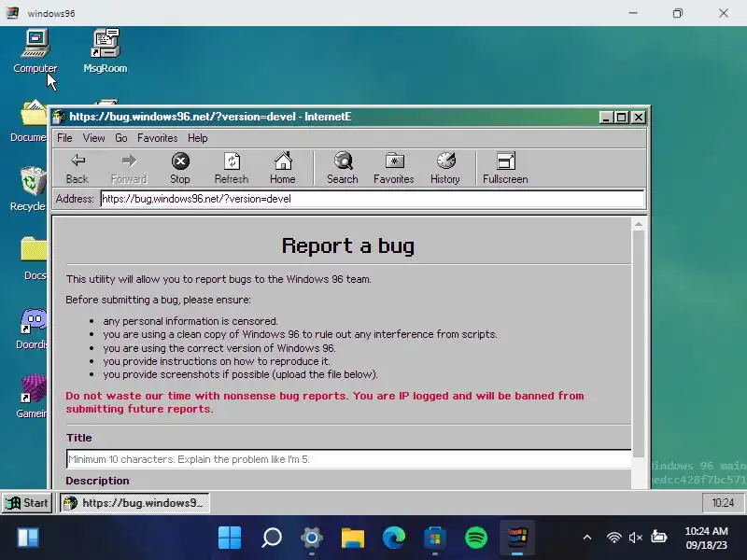Launch Microsoft Edge from the taskbar

point(394,538)
